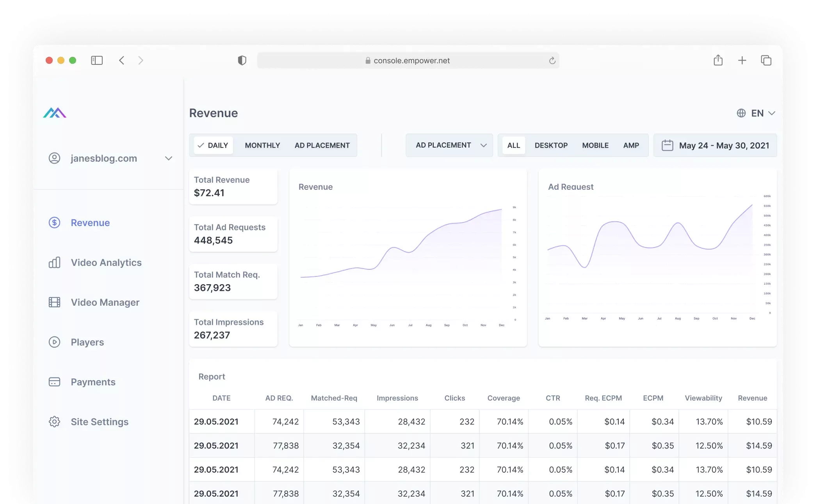The height and width of the screenshot is (504, 819).
Task: Filter devices by MOBILE
Action: click(x=595, y=145)
